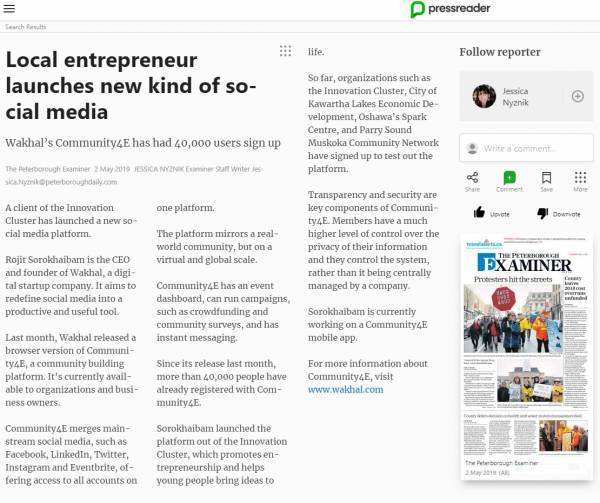Open the article options grid icon
The width and height of the screenshot is (600, 503).
click(x=285, y=51)
